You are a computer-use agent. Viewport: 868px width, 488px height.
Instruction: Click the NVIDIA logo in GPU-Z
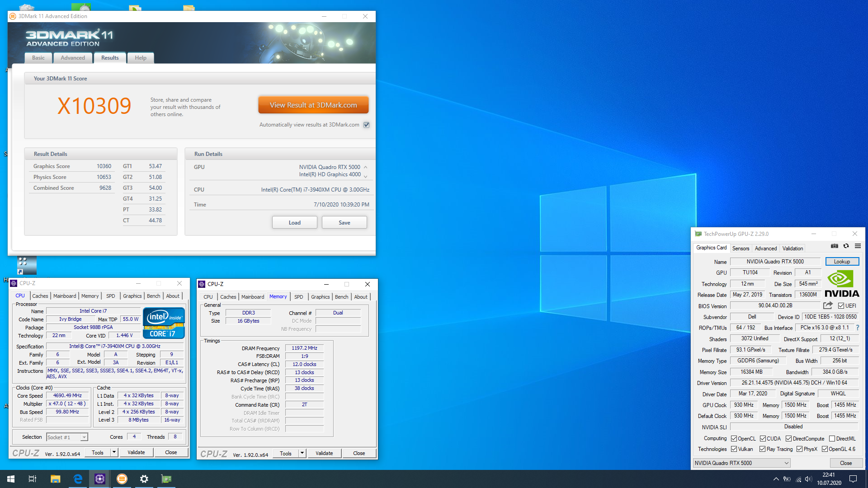pos(842,284)
